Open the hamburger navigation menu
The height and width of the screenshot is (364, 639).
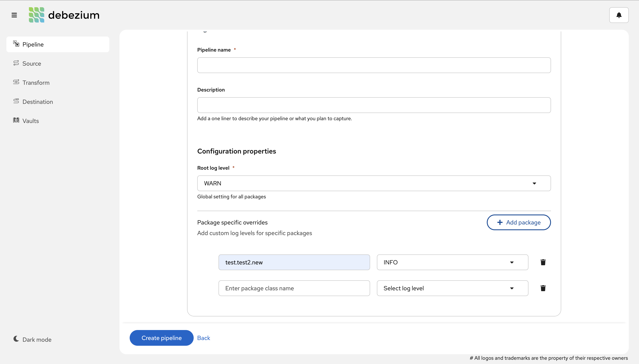tap(14, 15)
